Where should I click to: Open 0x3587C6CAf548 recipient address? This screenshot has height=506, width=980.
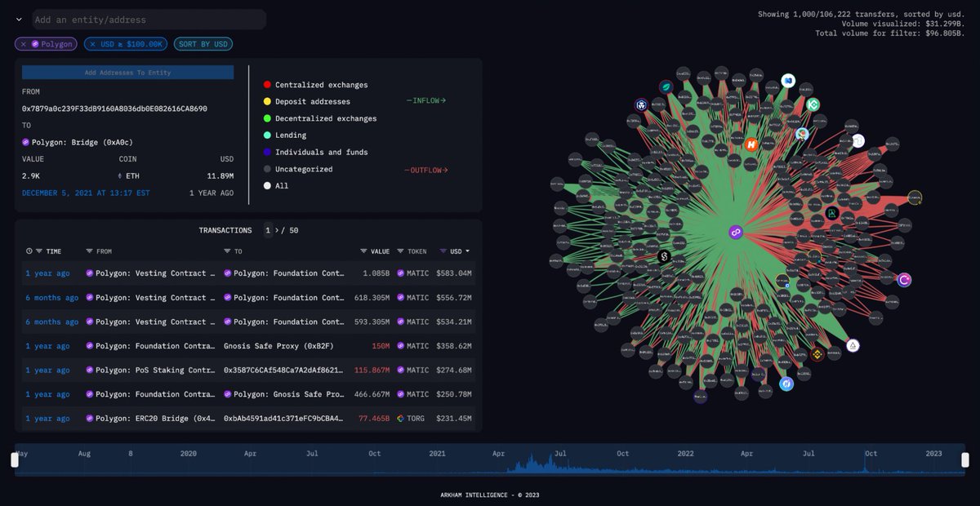pyautogui.click(x=283, y=370)
